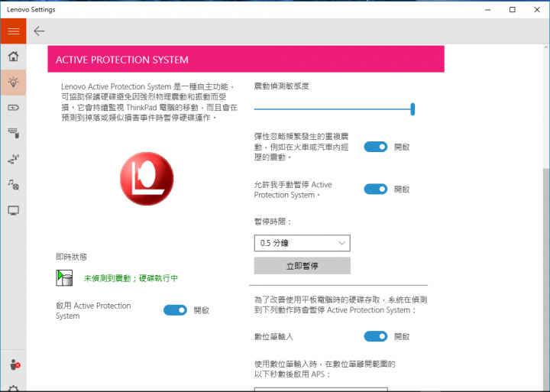Open the display settings icon
This screenshot has height=392, width=550.
click(13, 211)
